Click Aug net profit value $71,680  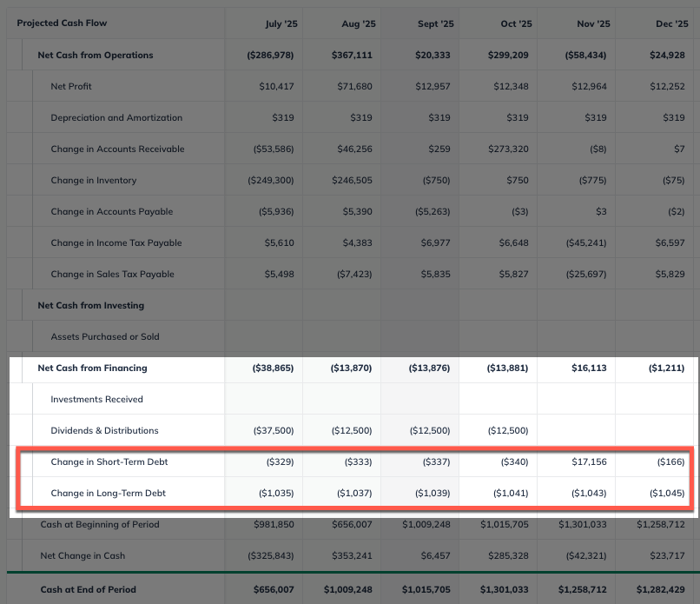pyautogui.click(x=354, y=86)
